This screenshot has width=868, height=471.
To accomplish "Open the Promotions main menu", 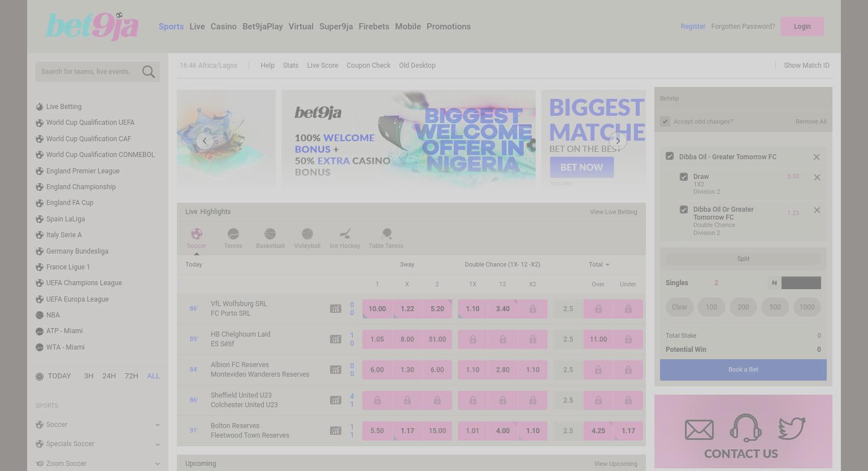I will (x=449, y=27).
